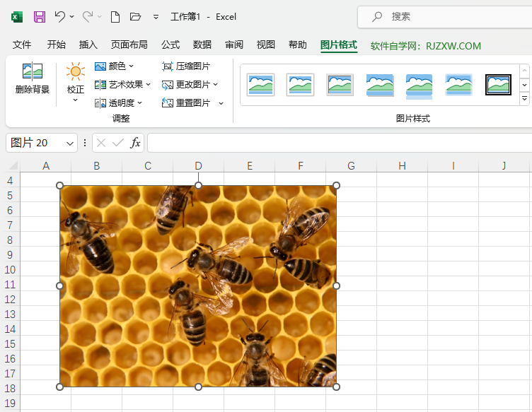Select column H header
The width and height of the screenshot is (532, 412).
tap(402, 166)
